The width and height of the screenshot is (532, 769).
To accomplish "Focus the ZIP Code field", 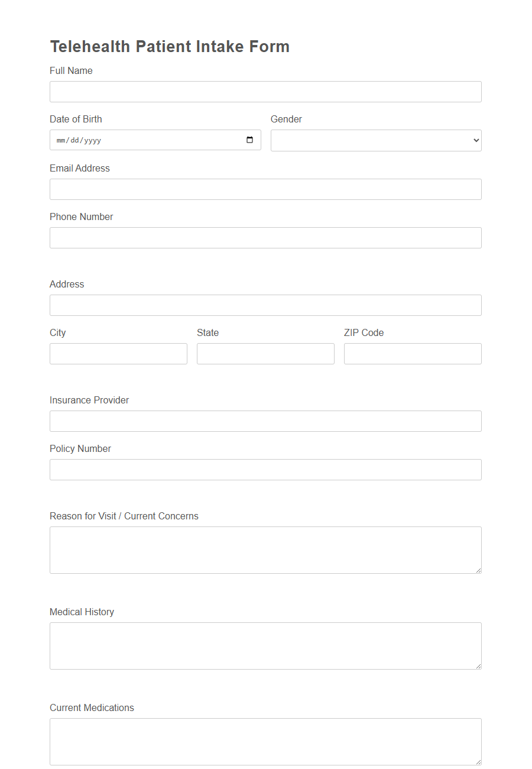I will pos(412,353).
